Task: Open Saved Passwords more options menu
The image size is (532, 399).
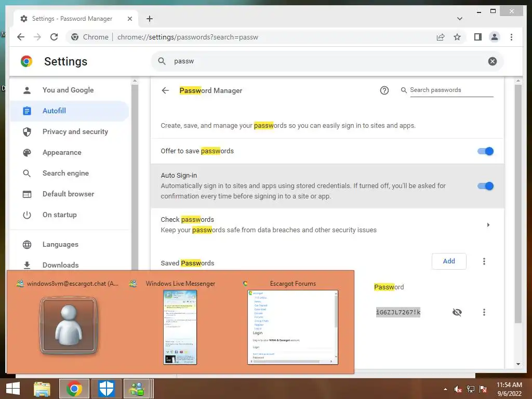Action: click(484, 261)
